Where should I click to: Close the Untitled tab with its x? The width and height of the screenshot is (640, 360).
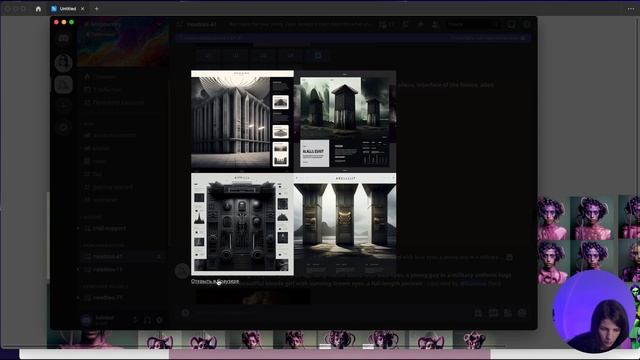pos(82,9)
